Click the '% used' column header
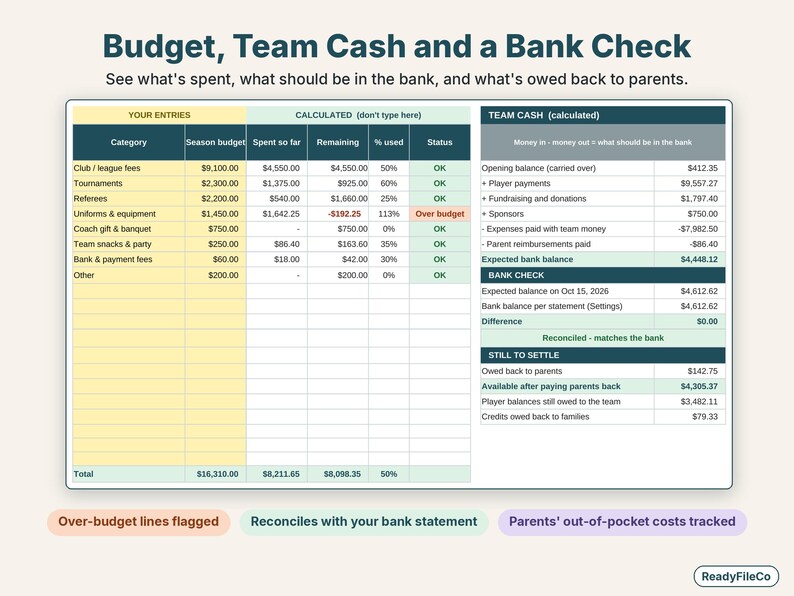Viewport: 794px width, 596px height. click(x=389, y=142)
